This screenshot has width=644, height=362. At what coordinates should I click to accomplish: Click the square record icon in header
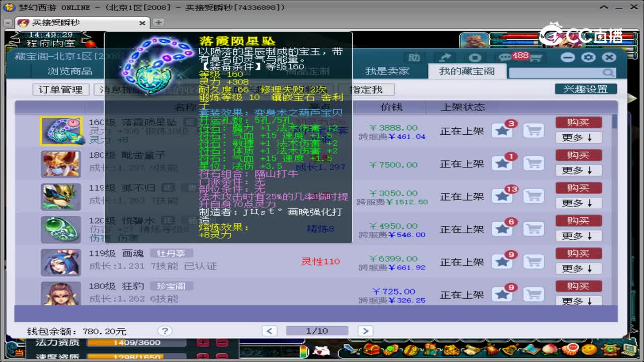pyautogui.click(x=474, y=57)
